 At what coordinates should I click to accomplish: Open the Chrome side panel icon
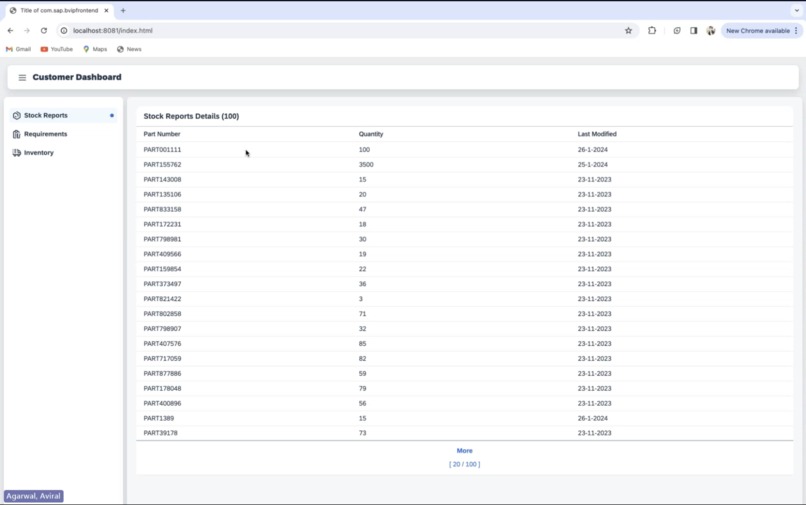(x=693, y=31)
